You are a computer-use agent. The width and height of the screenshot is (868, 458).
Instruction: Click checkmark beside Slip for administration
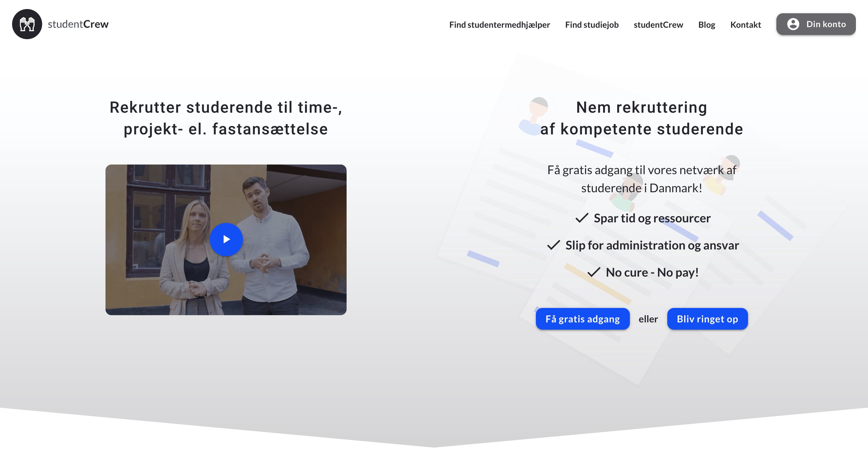(553, 245)
